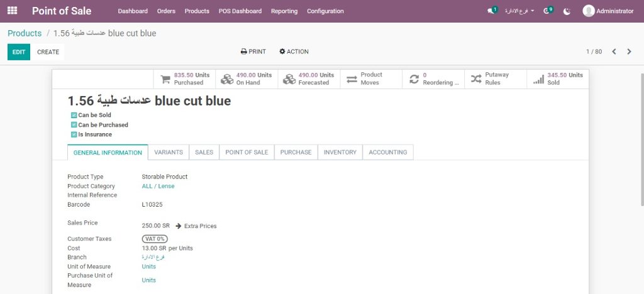Open the Product Moves stat button

(370, 79)
